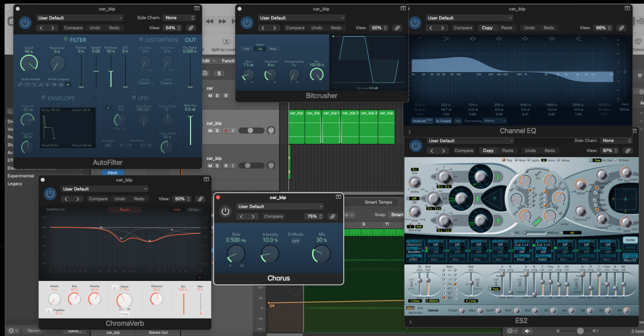
Task: Go to next Chorus preset
Action: [x=253, y=216]
